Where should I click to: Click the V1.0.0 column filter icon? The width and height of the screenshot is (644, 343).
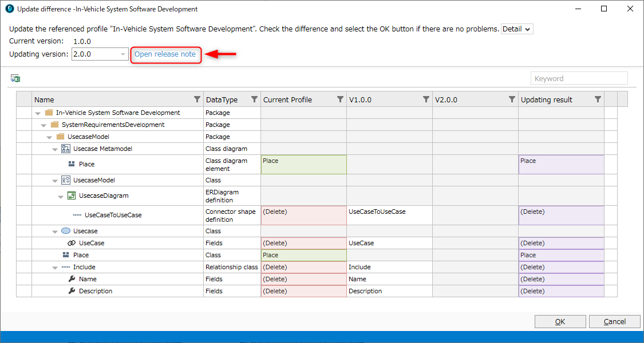coord(426,99)
